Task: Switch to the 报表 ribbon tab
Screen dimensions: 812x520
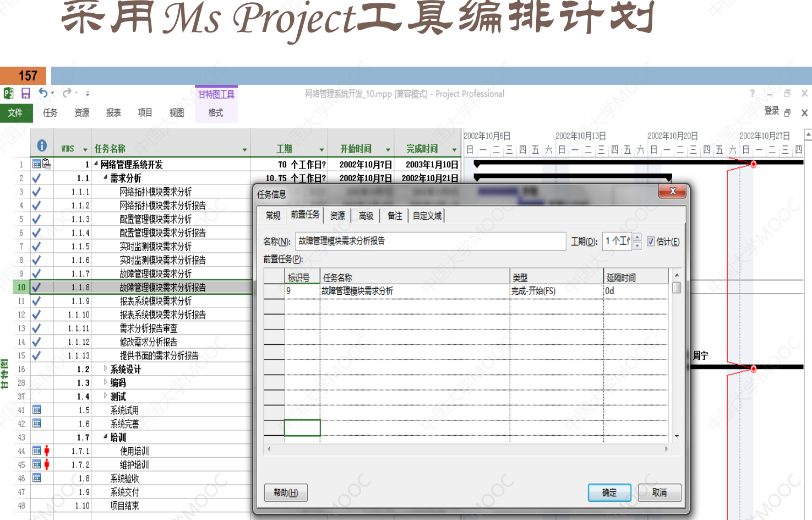Action: pyautogui.click(x=113, y=112)
